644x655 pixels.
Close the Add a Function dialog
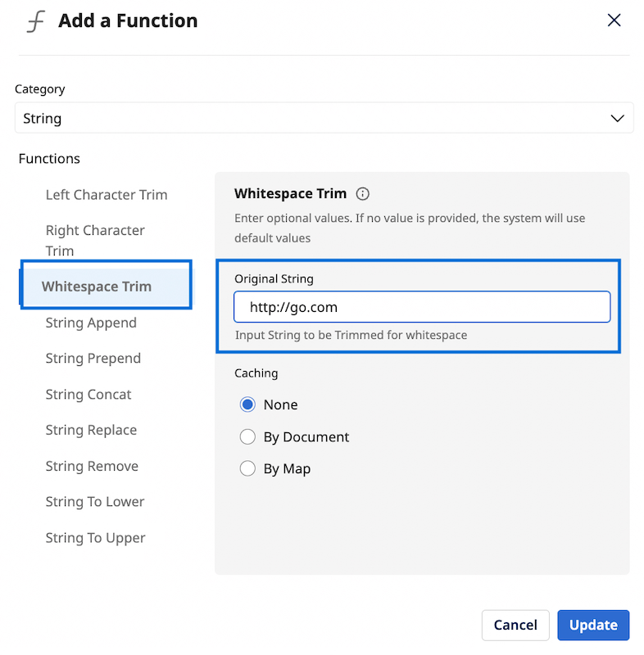pos(614,20)
